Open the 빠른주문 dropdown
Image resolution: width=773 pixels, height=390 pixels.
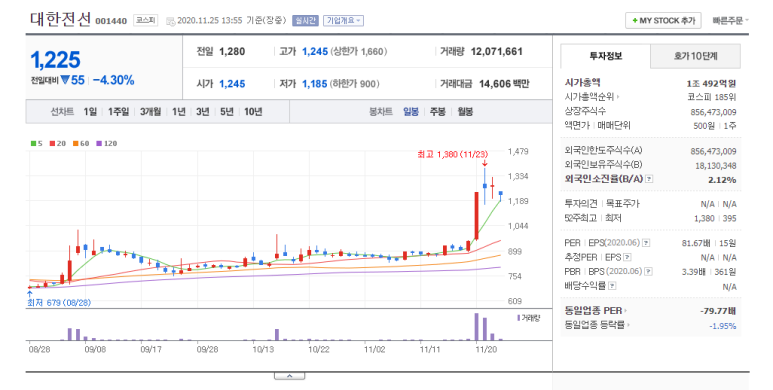730,20
